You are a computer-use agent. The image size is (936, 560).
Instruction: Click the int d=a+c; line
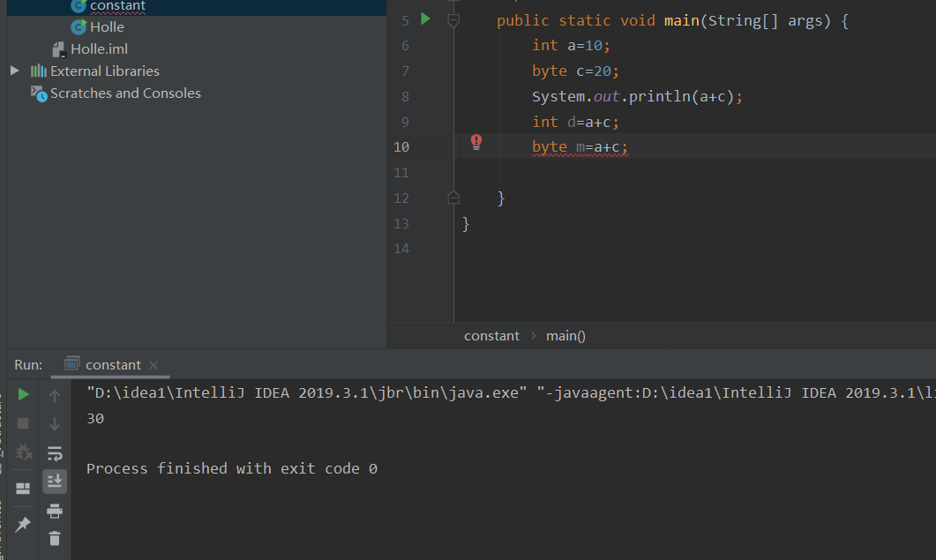[x=575, y=122]
